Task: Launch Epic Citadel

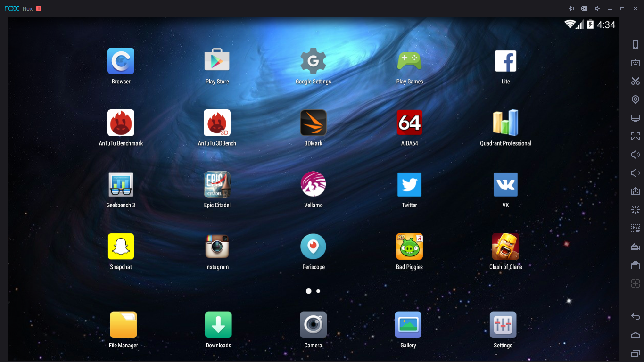Action: [x=217, y=185]
